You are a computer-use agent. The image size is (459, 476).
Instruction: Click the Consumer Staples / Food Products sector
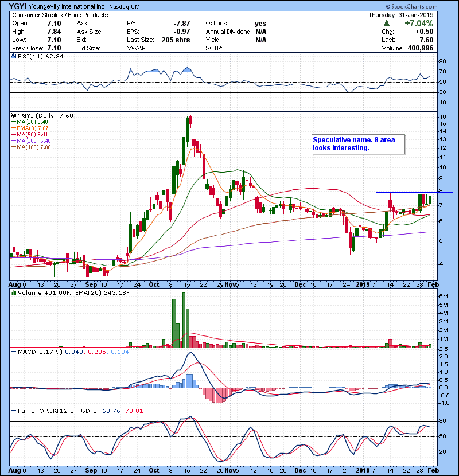click(60, 15)
